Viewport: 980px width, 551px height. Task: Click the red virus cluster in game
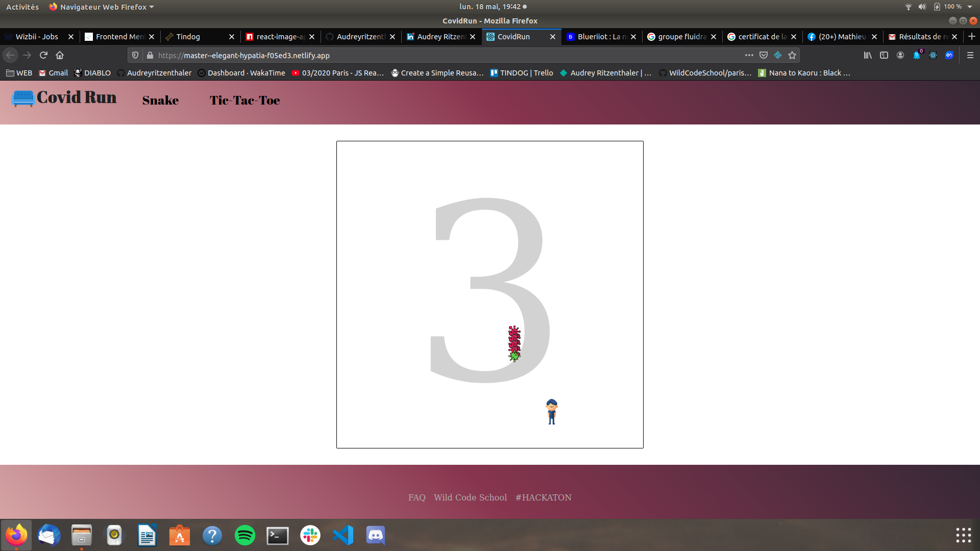pyautogui.click(x=514, y=339)
